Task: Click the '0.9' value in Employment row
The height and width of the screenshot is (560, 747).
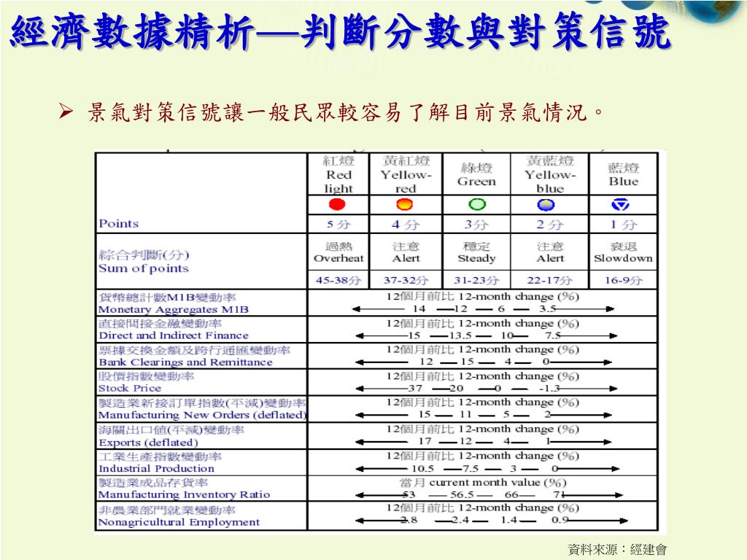Action: 560,519
